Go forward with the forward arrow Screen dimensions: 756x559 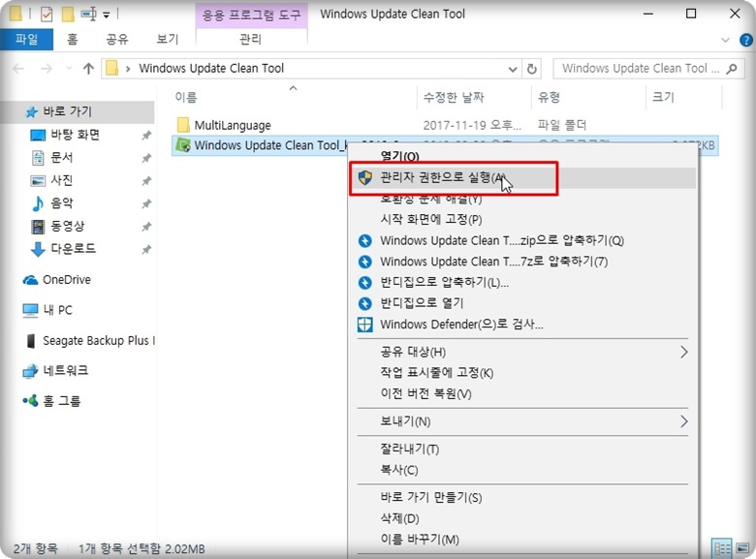coord(47,69)
